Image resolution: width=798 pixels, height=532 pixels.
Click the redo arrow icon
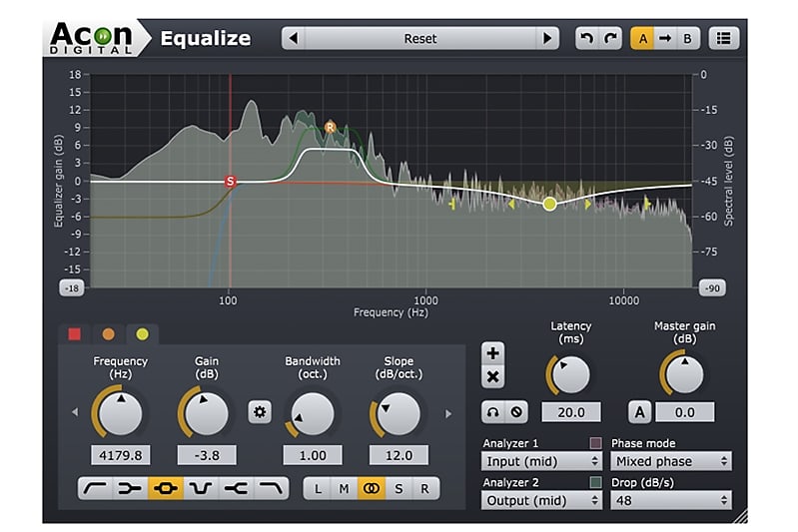coord(610,38)
